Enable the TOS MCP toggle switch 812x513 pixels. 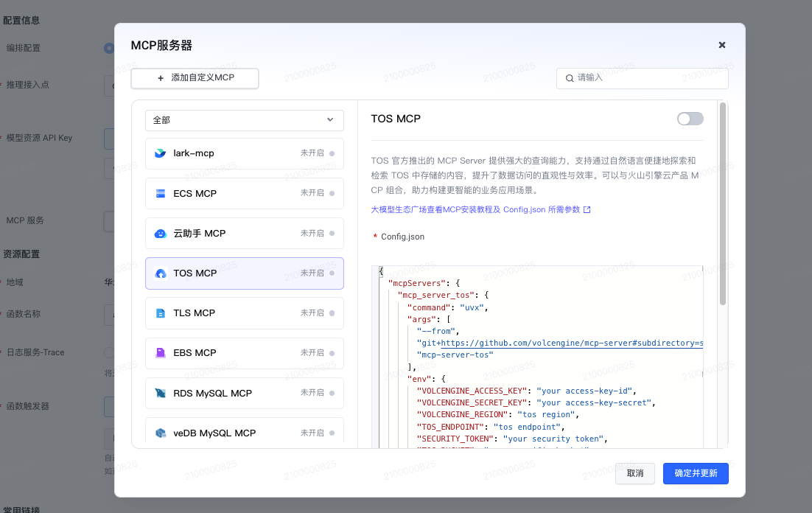pos(690,119)
